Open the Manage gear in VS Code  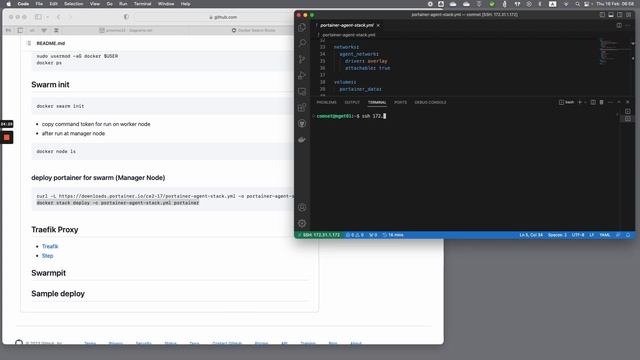pos(302,223)
